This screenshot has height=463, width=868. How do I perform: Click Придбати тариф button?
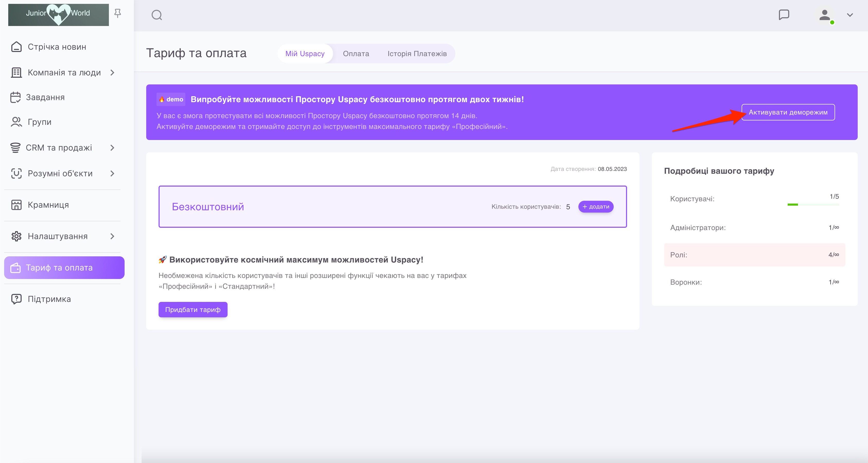pos(193,309)
